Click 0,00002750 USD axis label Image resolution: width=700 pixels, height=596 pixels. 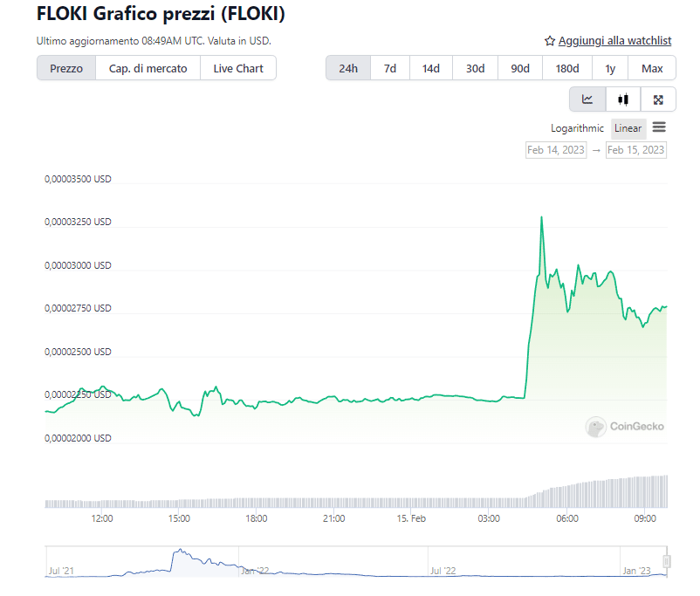click(x=78, y=309)
